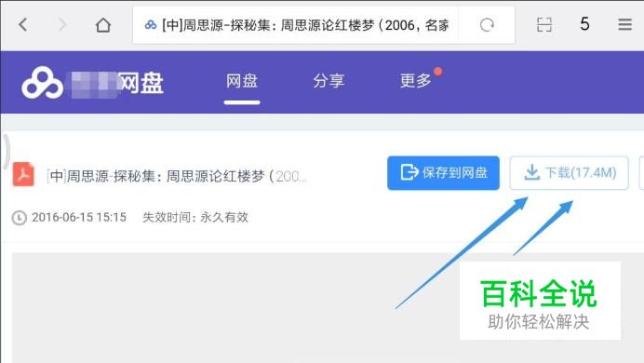The image size is (644, 363).
Task: Click the cloud logo in the header
Action: [42, 83]
